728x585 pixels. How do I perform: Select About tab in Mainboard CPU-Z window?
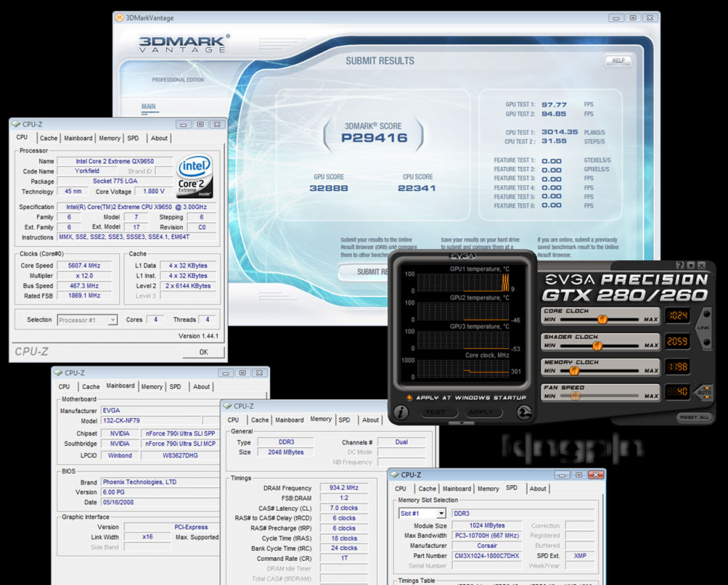click(202, 387)
